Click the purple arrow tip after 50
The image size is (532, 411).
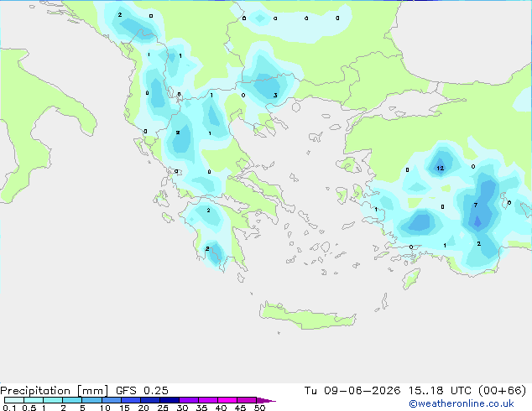(266, 400)
